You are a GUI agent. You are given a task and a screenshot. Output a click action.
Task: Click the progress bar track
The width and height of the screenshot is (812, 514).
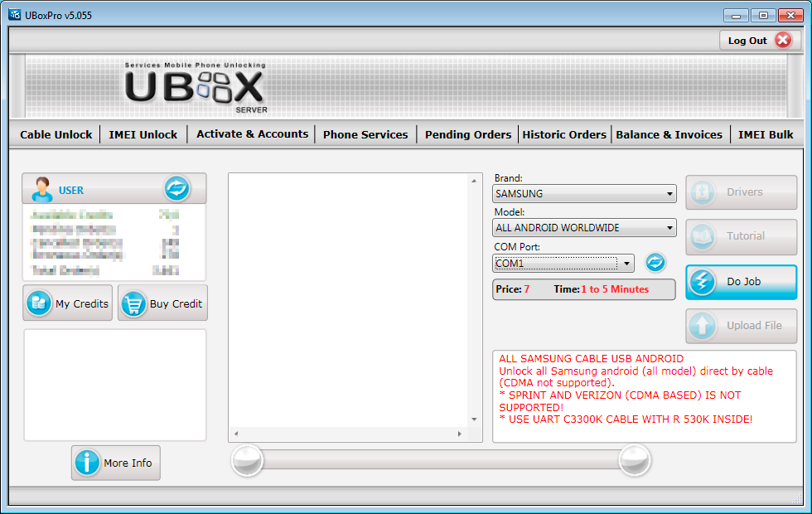point(441,459)
